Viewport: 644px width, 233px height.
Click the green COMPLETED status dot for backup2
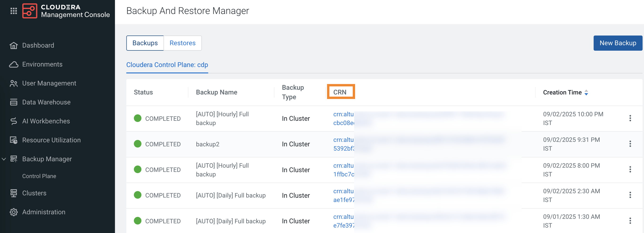click(138, 144)
